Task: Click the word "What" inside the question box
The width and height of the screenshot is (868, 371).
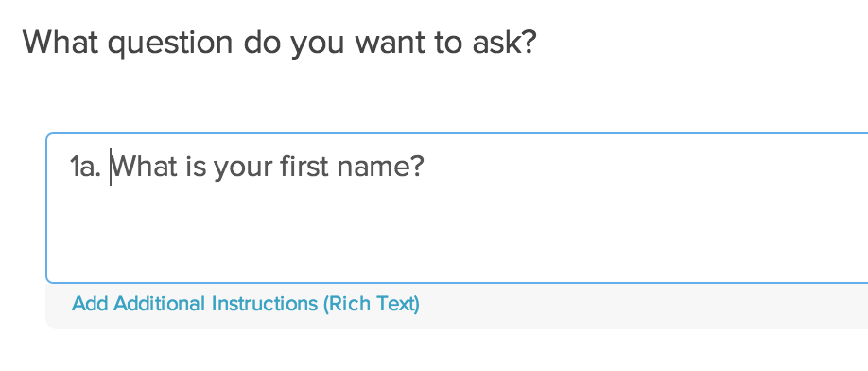Action: tap(146, 167)
